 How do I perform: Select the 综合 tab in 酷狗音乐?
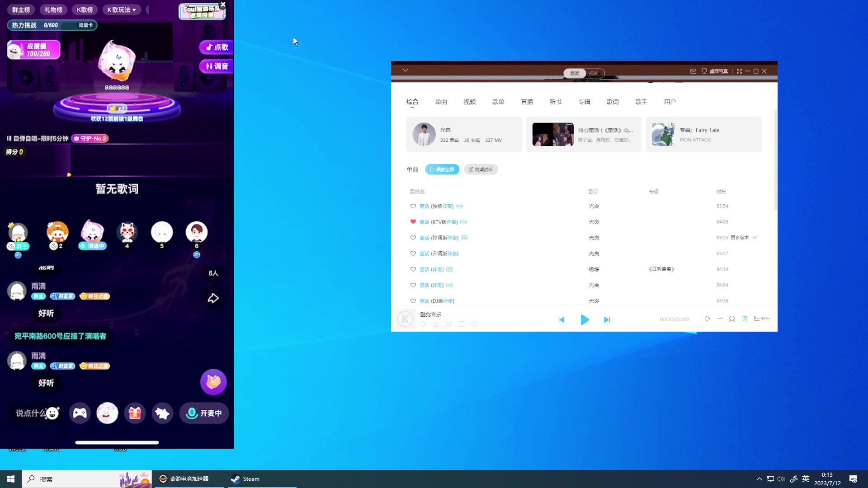413,101
